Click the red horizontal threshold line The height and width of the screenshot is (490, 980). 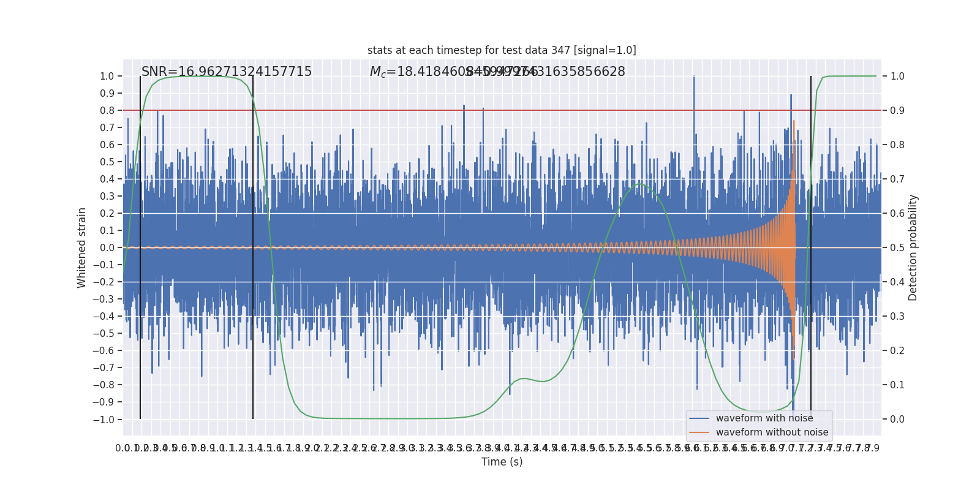point(502,110)
